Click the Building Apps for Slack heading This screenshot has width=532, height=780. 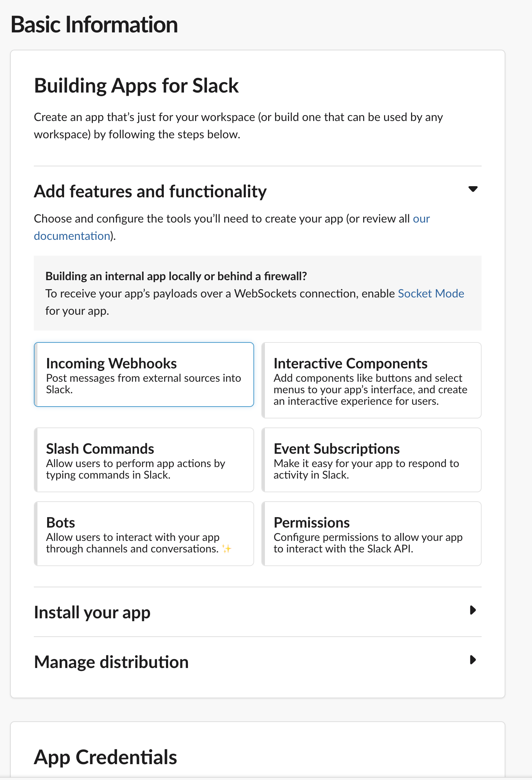click(x=136, y=86)
